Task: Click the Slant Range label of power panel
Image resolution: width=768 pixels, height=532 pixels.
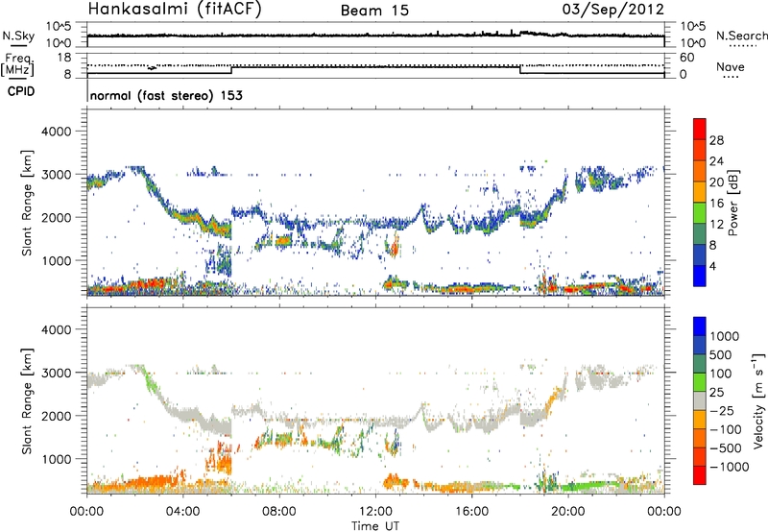Action: tap(27, 203)
